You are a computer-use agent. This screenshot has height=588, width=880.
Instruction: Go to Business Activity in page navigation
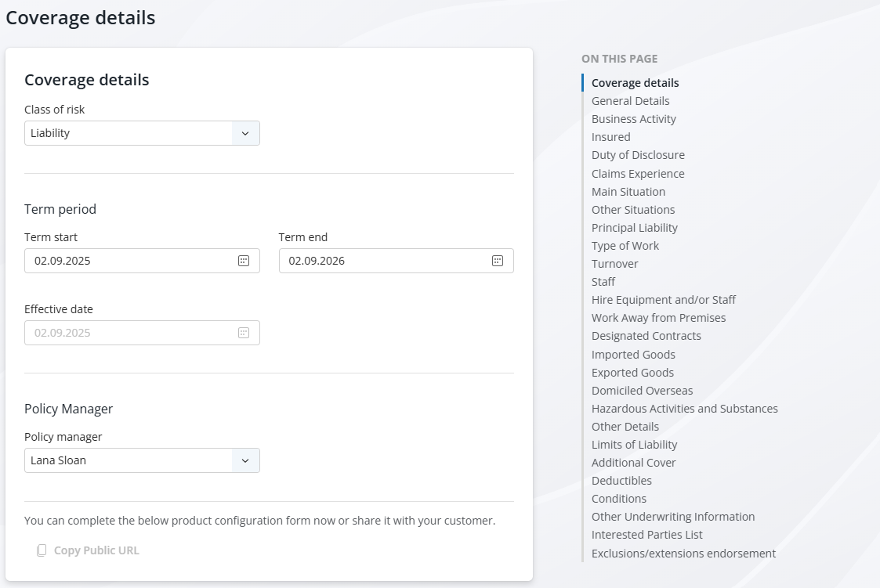tap(634, 119)
